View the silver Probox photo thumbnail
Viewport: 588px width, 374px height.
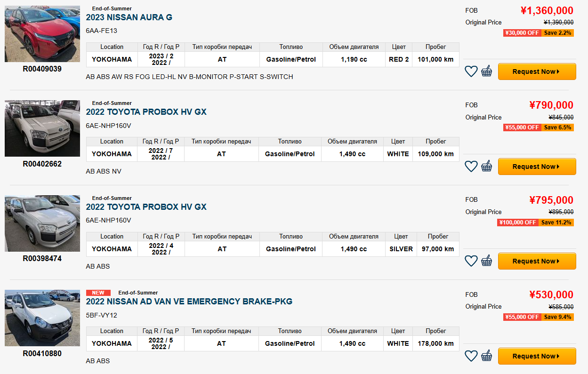coord(42,223)
